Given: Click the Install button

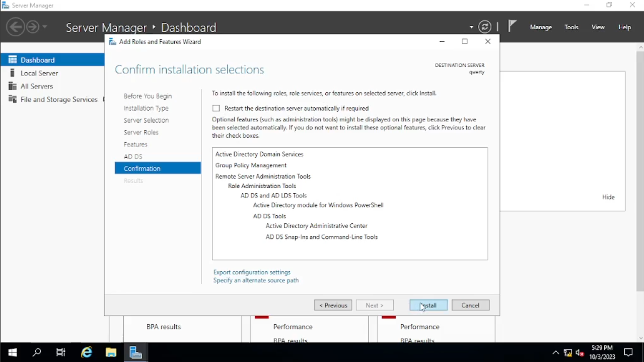Looking at the screenshot, I should [428, 306].
